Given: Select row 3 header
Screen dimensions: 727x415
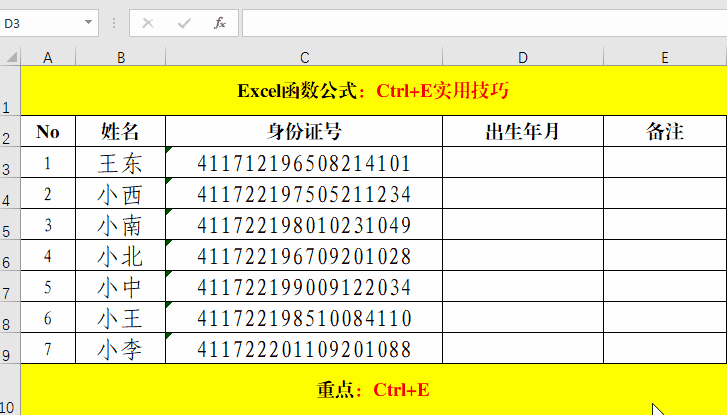Looking at the screenshot, I should coord(10,162).
